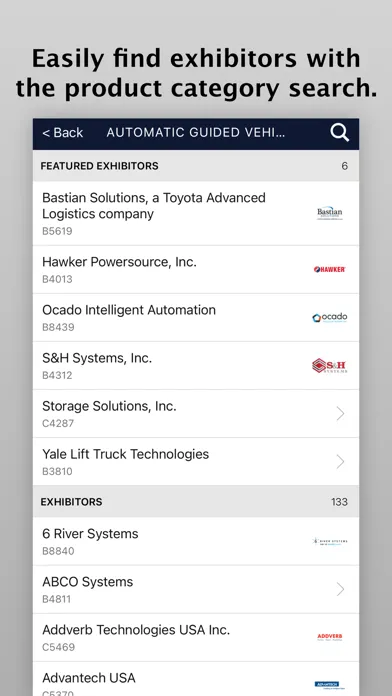Go back with the Back button
Image resolution: width=392 pixels, height=696 pixels.
(62, 133)
